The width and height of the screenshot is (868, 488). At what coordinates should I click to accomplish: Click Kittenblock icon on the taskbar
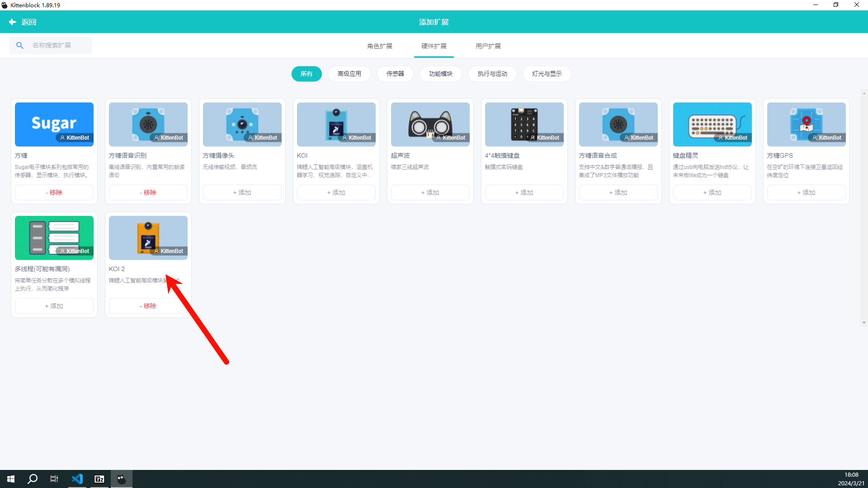122,479
